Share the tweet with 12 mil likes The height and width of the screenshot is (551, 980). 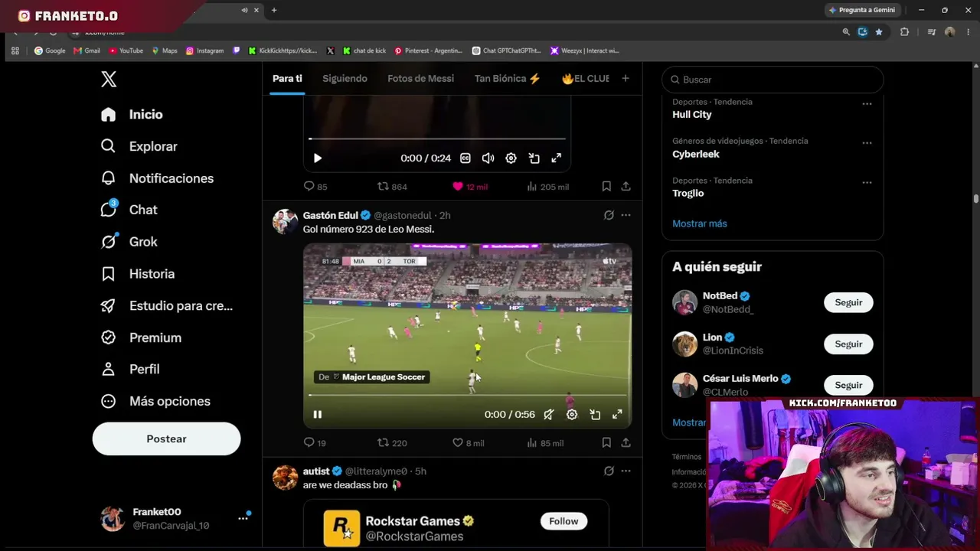(626, 186)
